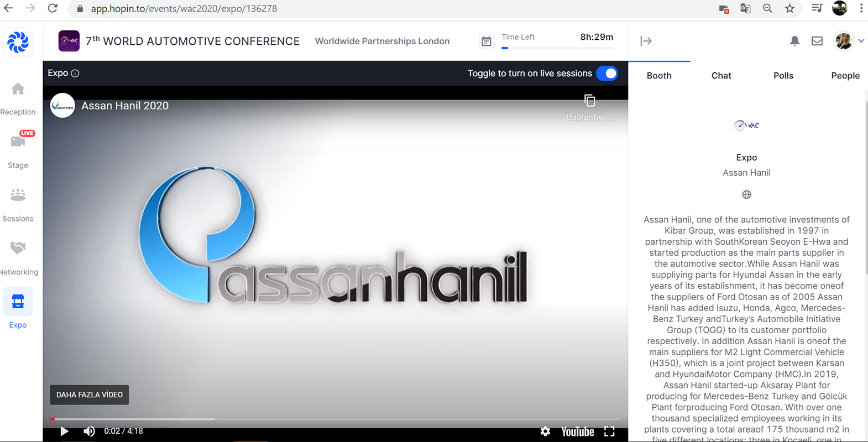Open the live Stage

[18, 150]
